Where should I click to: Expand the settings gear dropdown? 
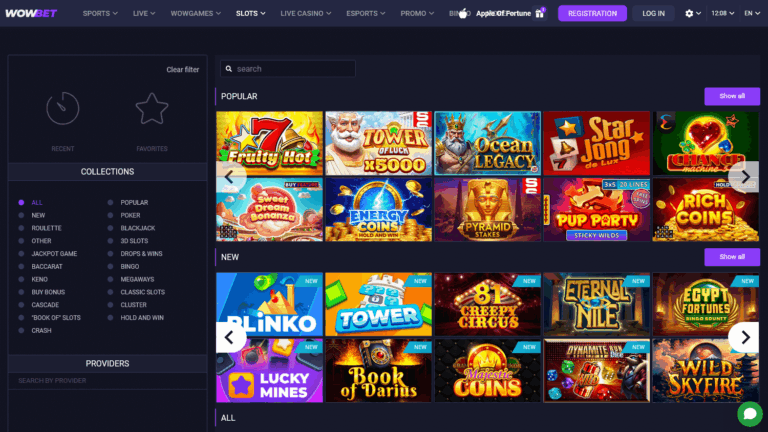click(693, 13)
